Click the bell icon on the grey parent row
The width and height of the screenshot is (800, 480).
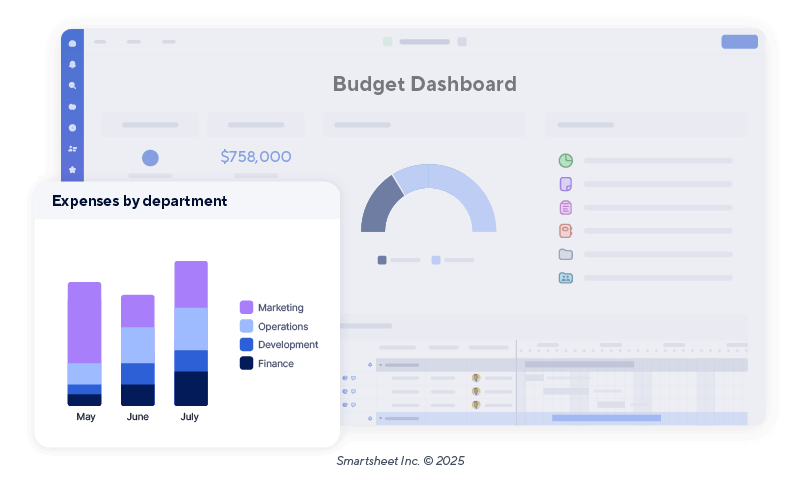(370, 365)
